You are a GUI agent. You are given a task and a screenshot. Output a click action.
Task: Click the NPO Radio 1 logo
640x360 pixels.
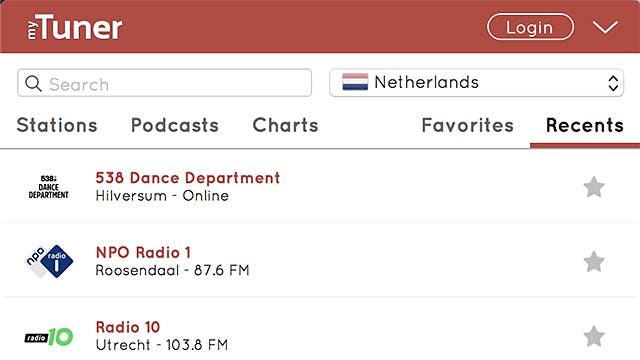click(x=49, y=261)
